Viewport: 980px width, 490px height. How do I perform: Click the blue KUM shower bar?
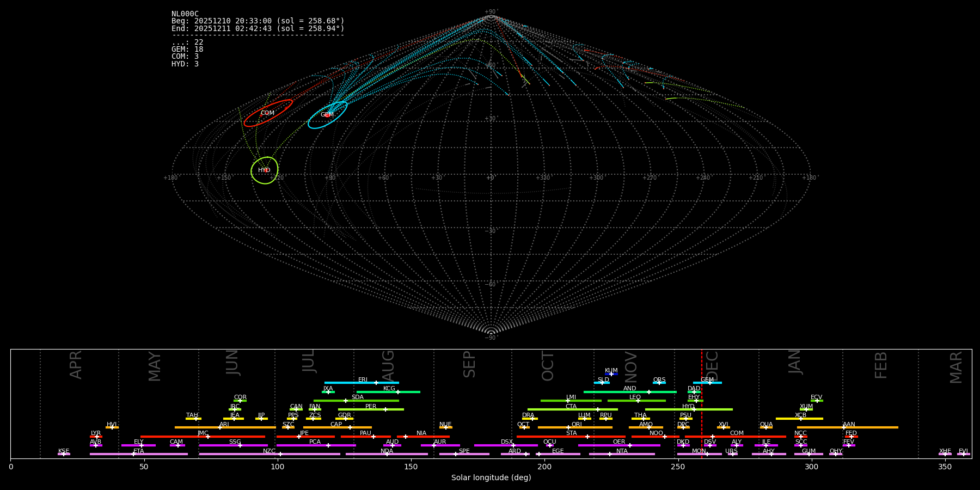click(x=611, y=374)
